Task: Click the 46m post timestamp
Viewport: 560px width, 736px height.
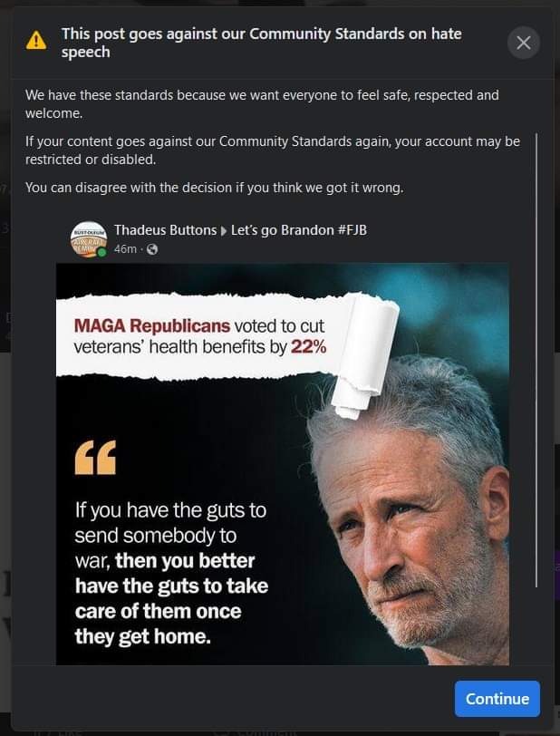Action: coord(125,249)
